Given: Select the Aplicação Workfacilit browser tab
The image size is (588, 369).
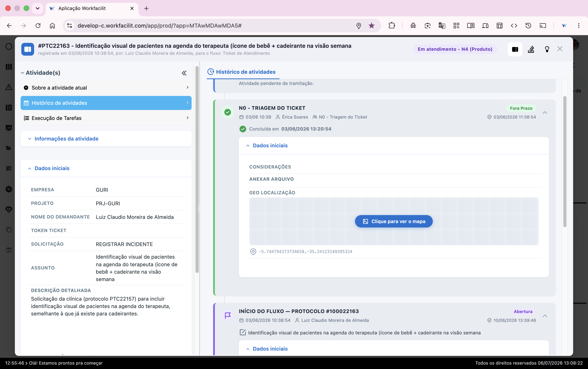Looking at the screenshot, I should pyautogui.click(x=92, y=8).
